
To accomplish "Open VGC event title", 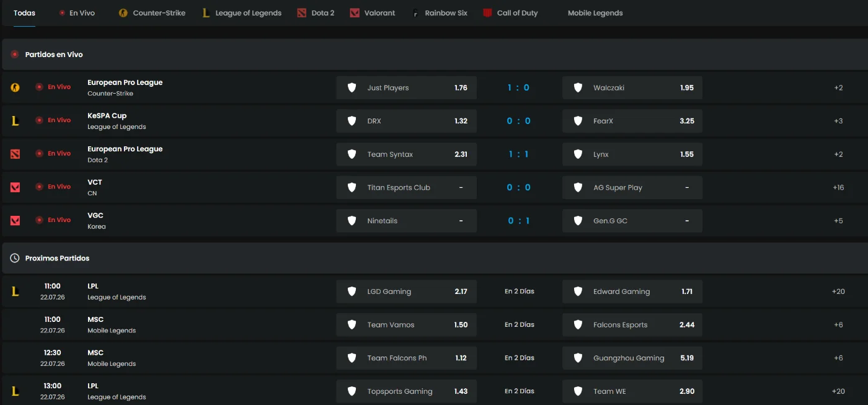I will click(x=95, y=216).
